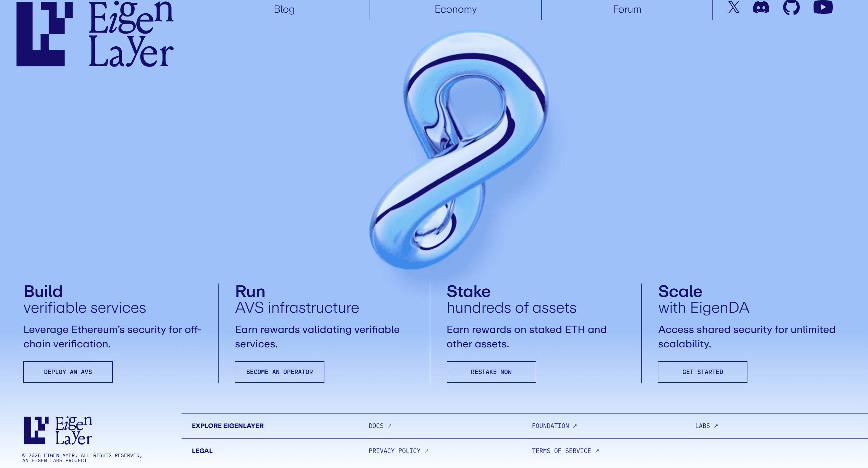Screen dimensions: 868x468
Task: Open the Economy menu item
Action: point(456,9)
